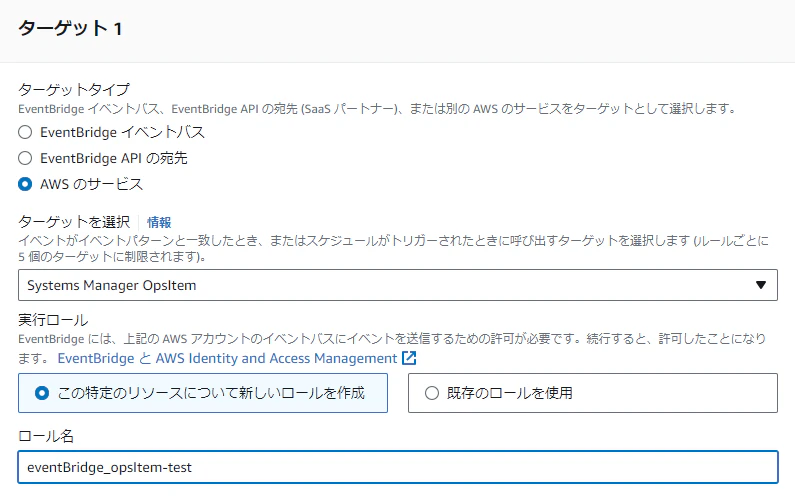Click the ターゲットタイプ label
This screenshot has width=795, height=501.
click(74, 90)
